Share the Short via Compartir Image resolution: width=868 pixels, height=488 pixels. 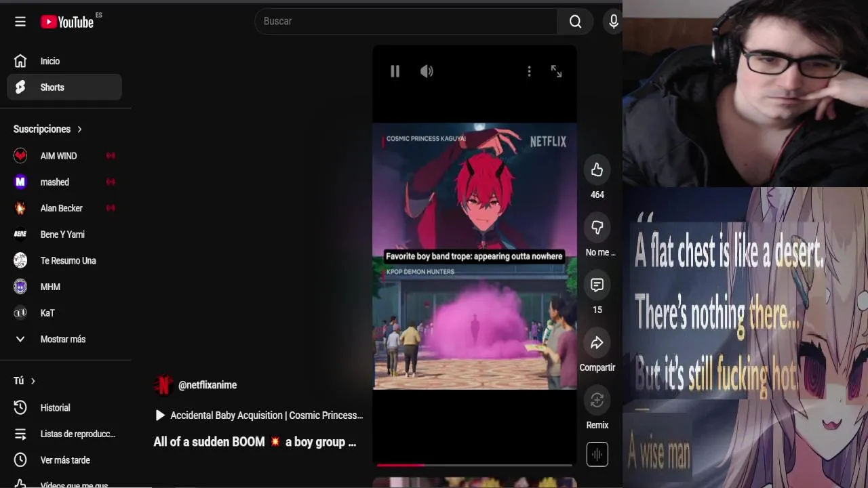tap(597, 342)
